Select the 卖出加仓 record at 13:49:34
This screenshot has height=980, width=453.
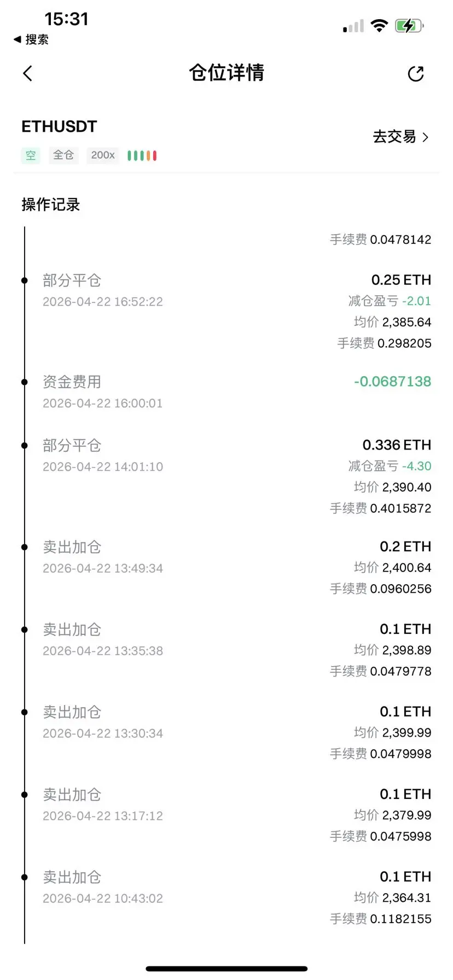(226, 568)
